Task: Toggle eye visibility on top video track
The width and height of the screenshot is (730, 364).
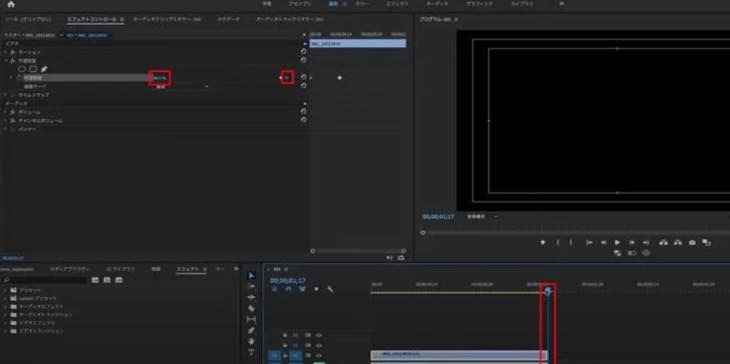Action: [x=319, y=335]
